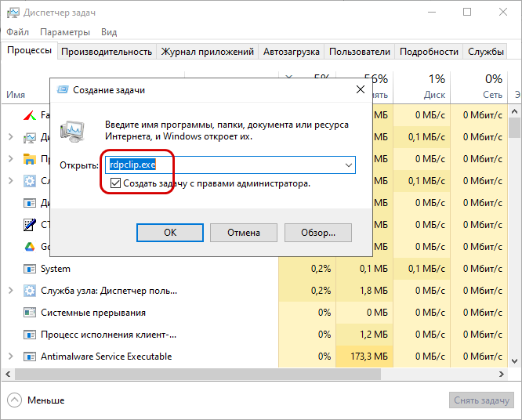Screen dimensions: 522x420
Task: Click the System process icon
Action: [x=29, y=269]
